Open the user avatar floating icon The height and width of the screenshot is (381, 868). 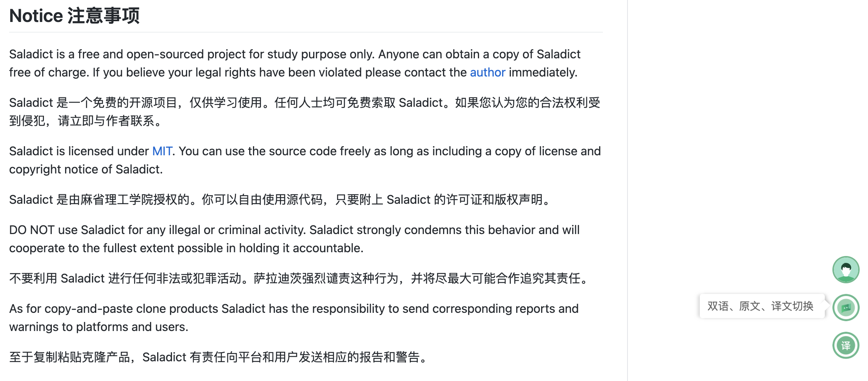coord(846,270)
